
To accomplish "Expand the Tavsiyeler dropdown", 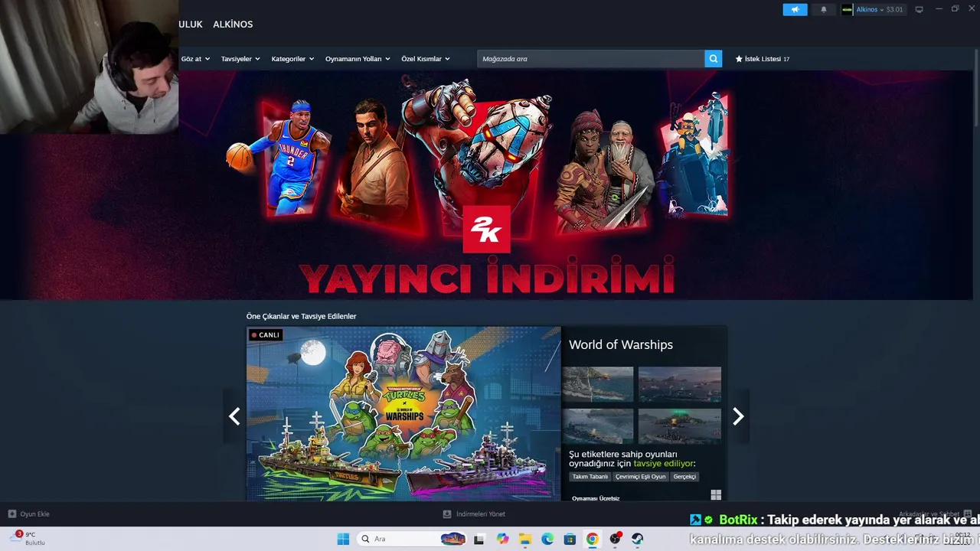I will [240, 59].
